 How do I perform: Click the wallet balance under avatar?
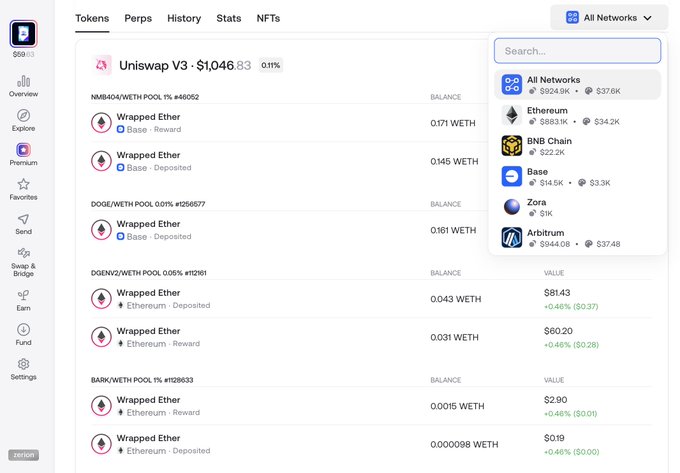[23, 54]
